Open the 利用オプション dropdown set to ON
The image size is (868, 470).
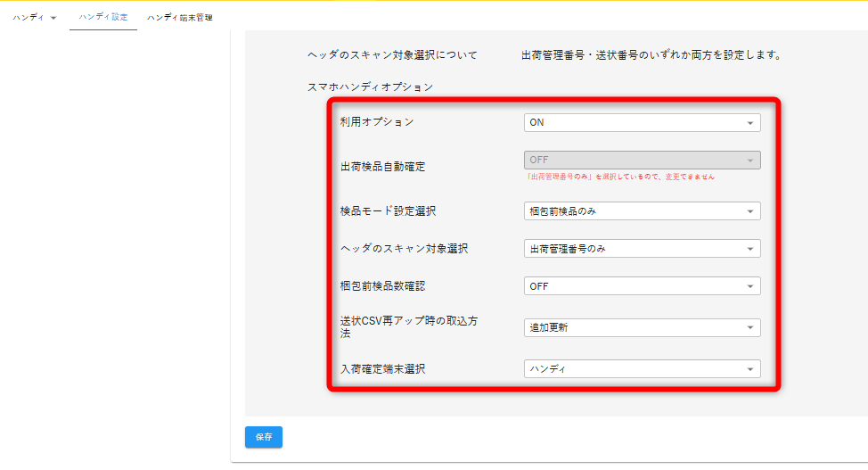[x=643, y=122]
